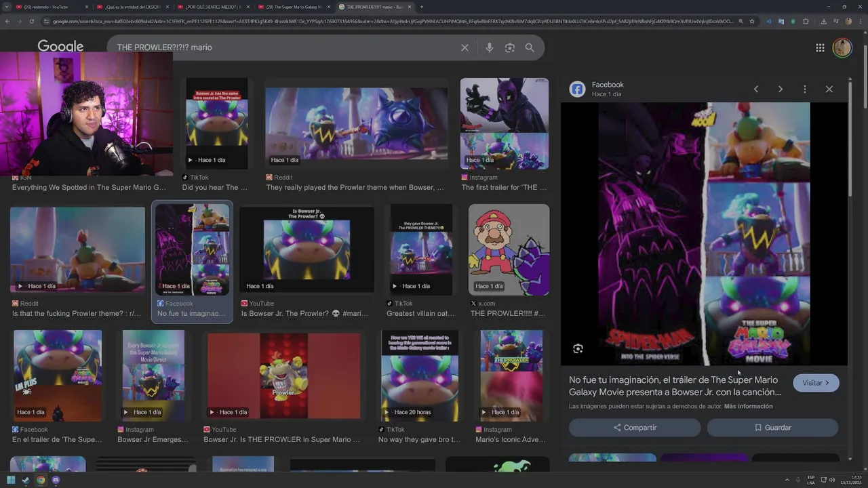Open Reddit result 'They really played the Prowler theme'

[x=356, y=134]
